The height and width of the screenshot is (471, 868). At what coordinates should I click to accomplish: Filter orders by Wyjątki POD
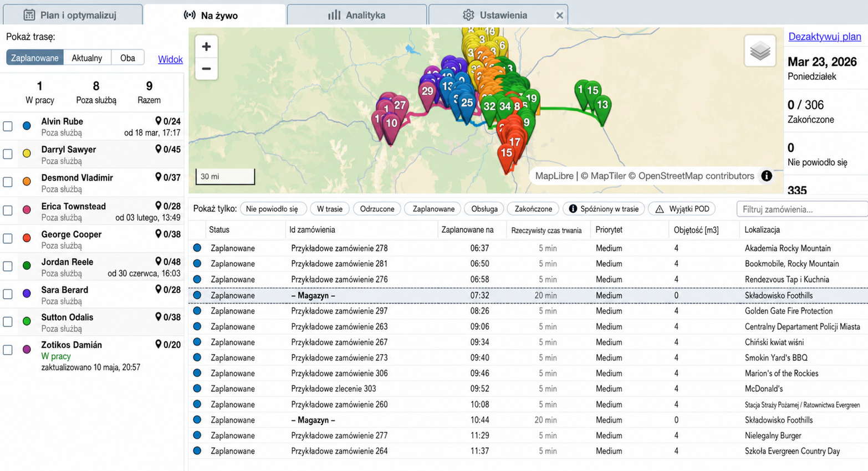[x=682, y=209]
